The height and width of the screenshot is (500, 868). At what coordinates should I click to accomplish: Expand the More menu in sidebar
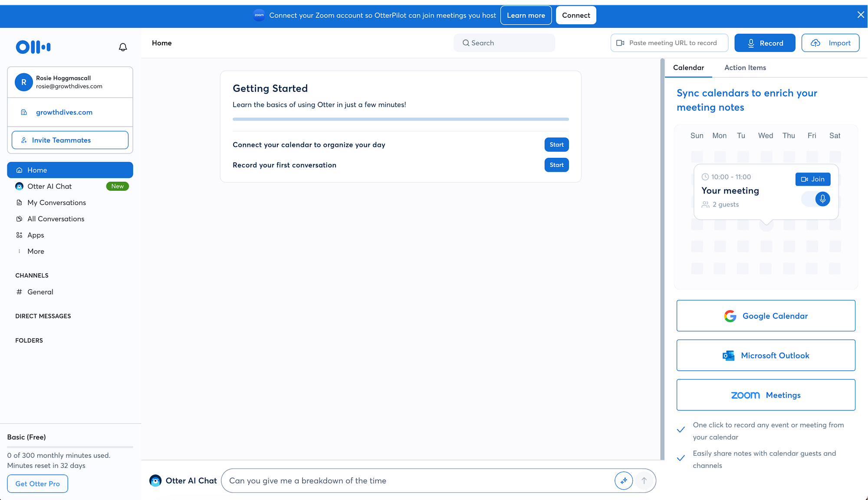pyautogui.click(x=36, y=252)
